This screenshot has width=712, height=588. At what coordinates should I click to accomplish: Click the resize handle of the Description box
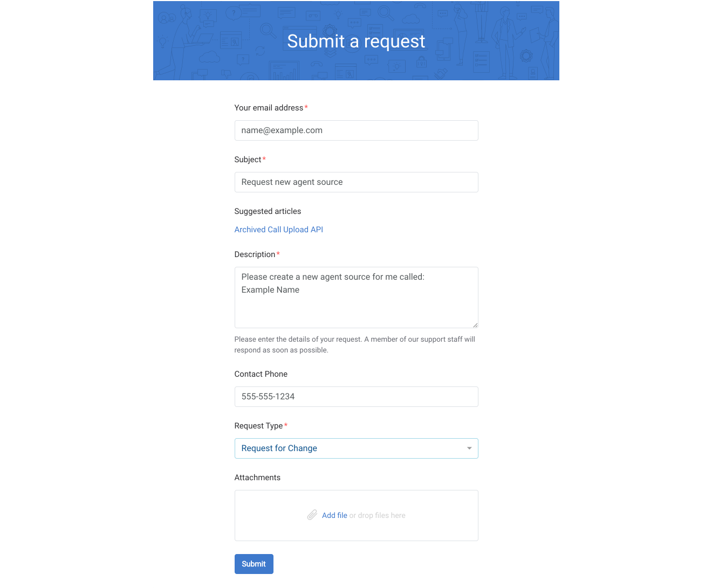pos(476,324)
